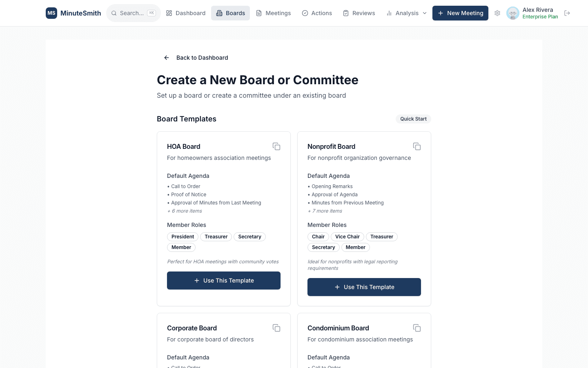Switch to the Dashboard tab
Viewport: 588px width, 368px height.
[186, 13]
